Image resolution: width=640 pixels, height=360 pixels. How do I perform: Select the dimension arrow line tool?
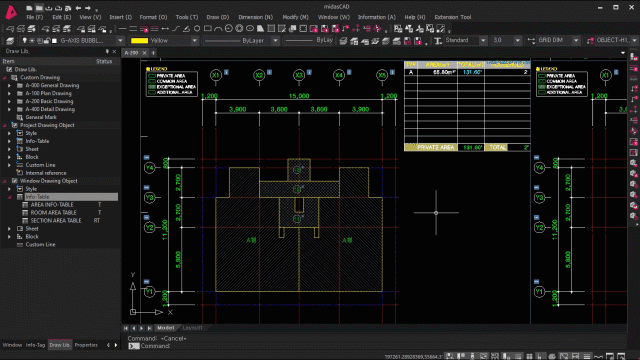[165, 29]
